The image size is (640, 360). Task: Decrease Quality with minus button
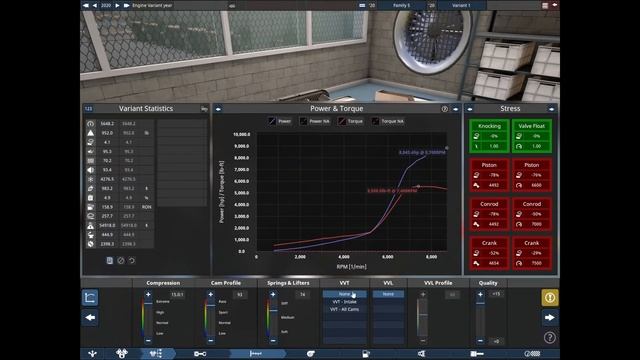[480, 340]
